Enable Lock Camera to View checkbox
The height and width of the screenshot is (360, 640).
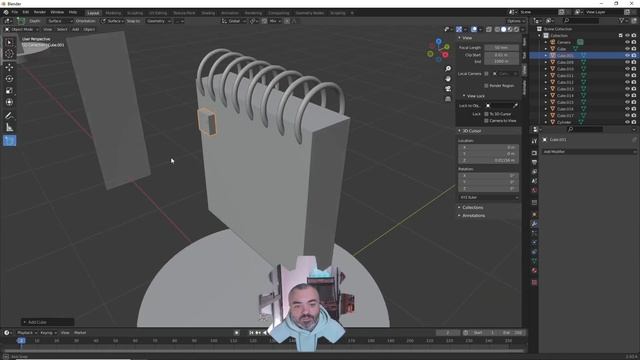(486, 121)
